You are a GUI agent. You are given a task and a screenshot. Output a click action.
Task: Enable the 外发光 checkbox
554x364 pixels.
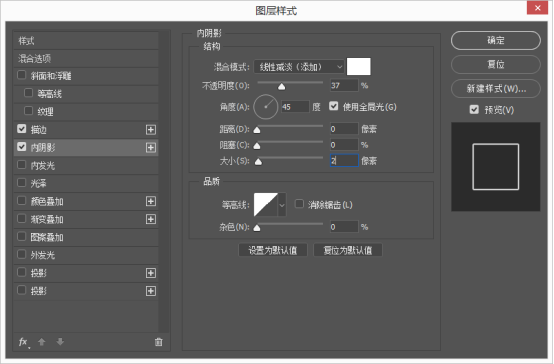(22, 254)
